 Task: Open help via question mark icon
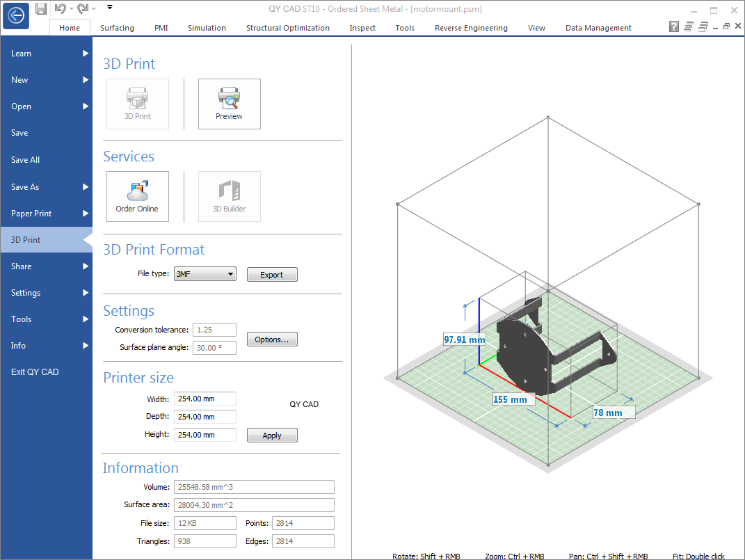click(x=673, y=27)
